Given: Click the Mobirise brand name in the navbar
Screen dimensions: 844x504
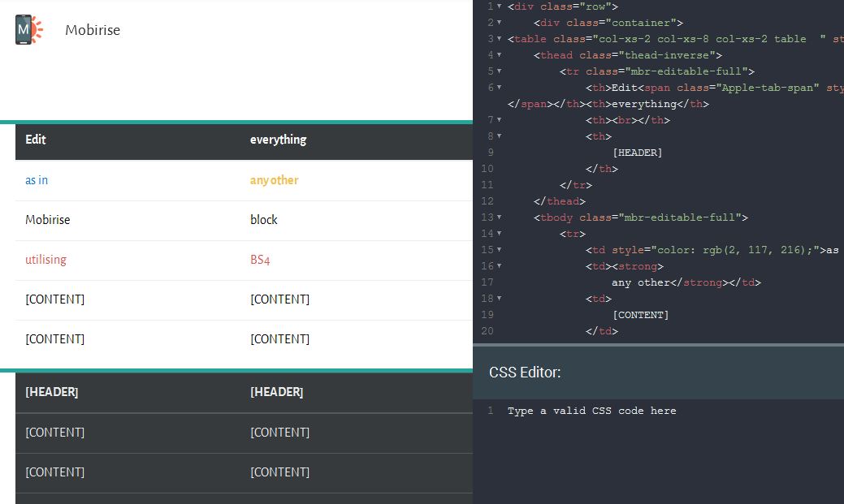Looking at the screenshot, I should (92, 30).
